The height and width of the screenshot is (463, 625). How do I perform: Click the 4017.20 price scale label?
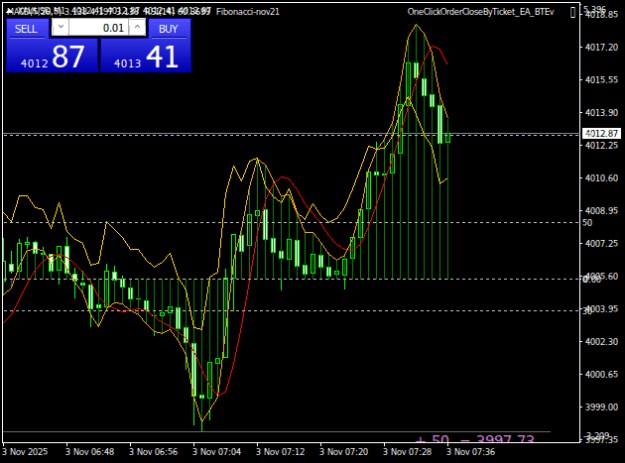click(x=601, y=47)
